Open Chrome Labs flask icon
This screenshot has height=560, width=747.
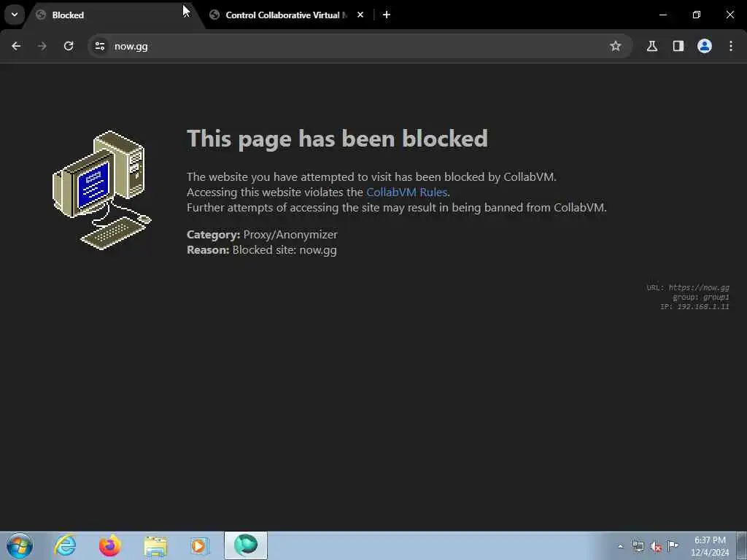[652, 46]
